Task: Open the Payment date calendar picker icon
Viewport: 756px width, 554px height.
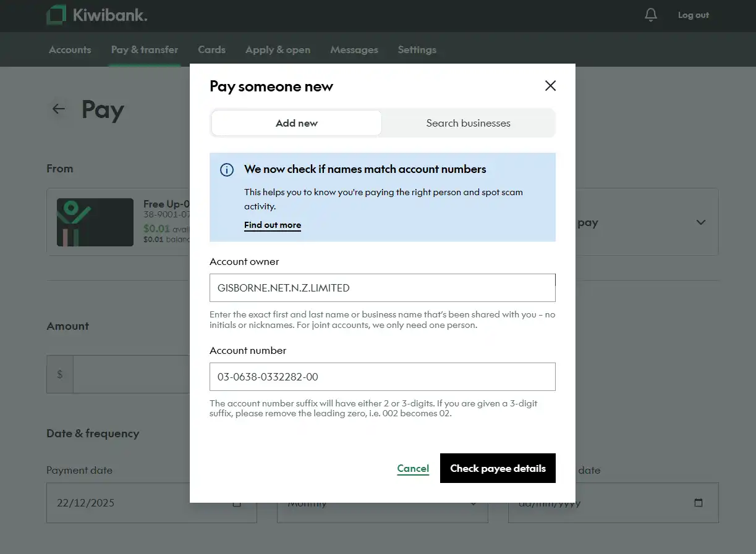Action: pyautogui.click(x=237, y=503)
